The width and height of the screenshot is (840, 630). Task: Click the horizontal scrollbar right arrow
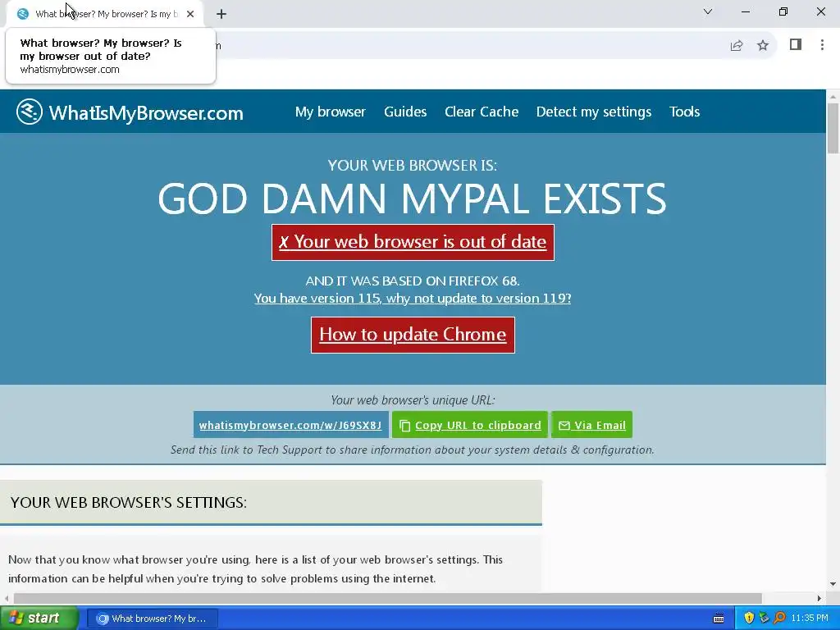(819, 598)
